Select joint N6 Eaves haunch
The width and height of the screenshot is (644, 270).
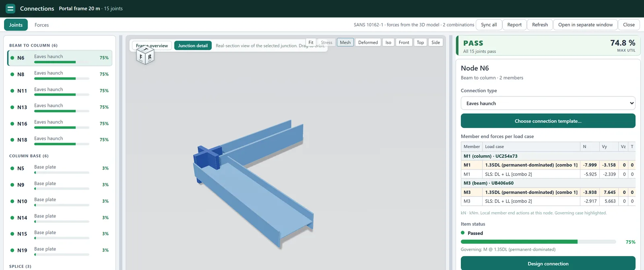[x=60, y=58]
